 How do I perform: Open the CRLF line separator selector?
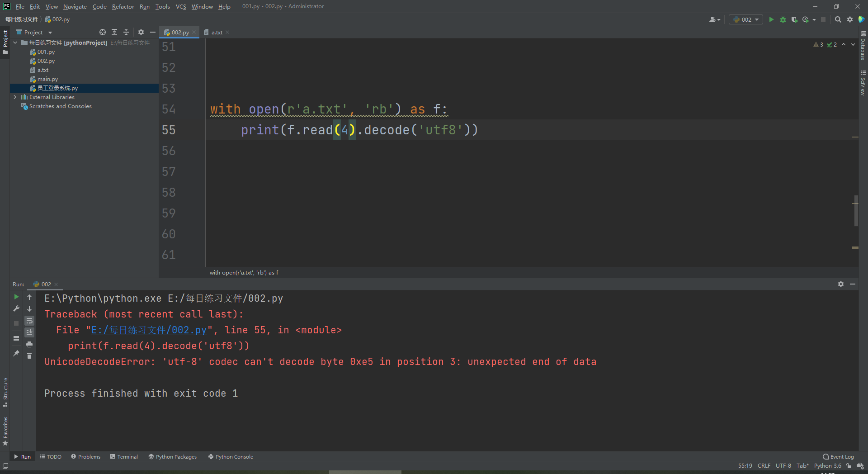coord(764,466)
